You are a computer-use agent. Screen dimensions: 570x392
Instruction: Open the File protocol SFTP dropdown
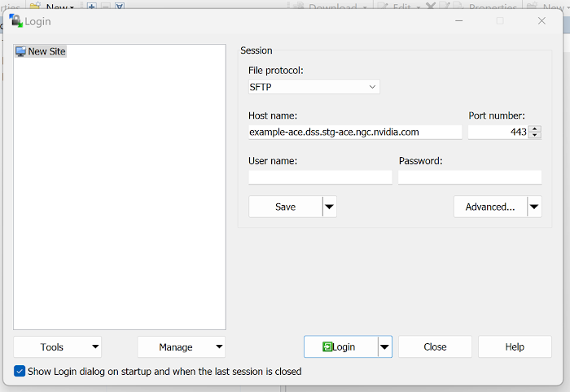coord(314,87)
